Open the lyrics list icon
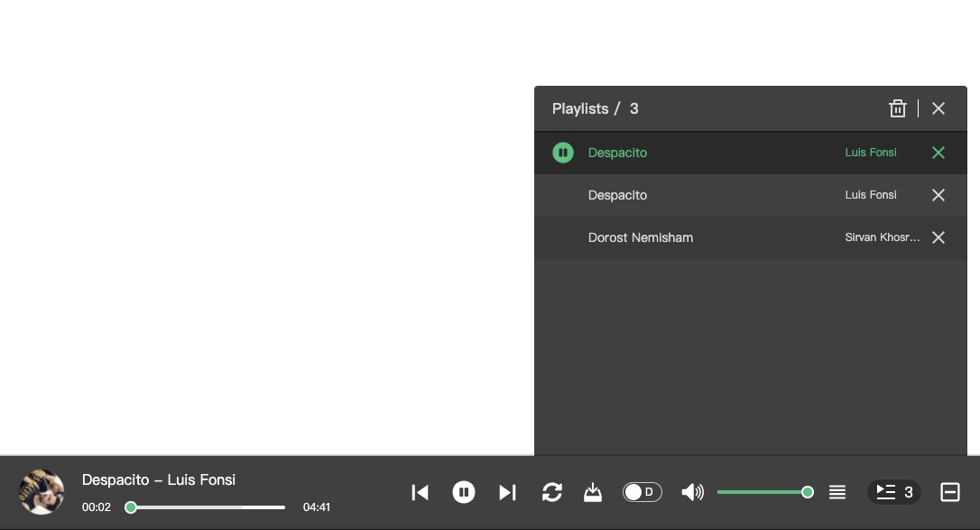The width and height of the screenshot is (980, 530). coord(837,492)
